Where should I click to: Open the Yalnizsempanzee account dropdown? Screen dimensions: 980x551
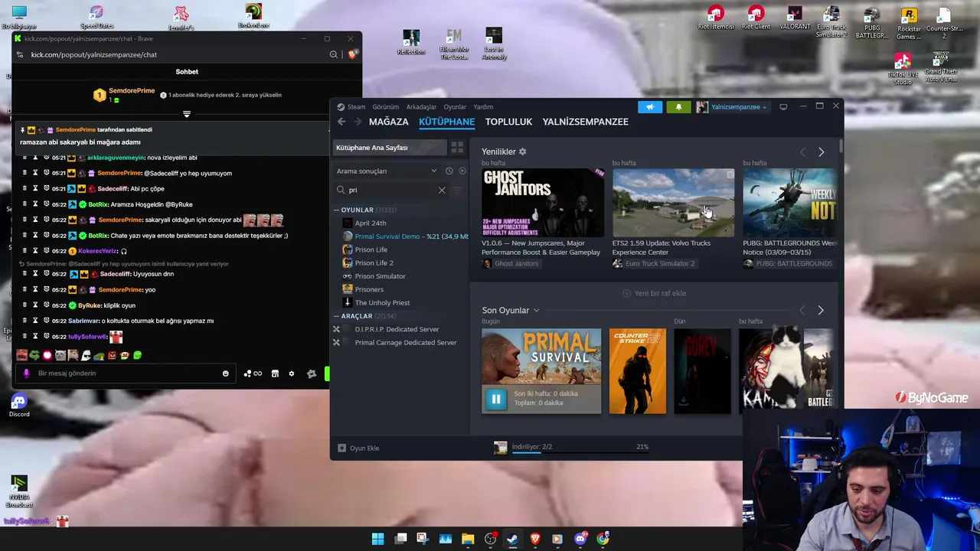(x=733, y=107)
